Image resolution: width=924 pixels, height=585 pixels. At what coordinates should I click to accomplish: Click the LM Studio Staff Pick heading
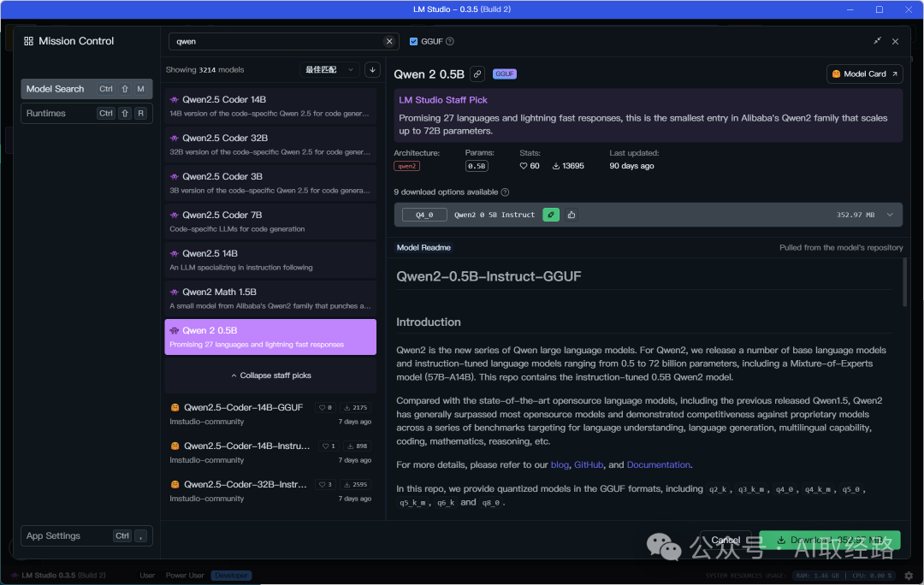[x=442, y=100]
